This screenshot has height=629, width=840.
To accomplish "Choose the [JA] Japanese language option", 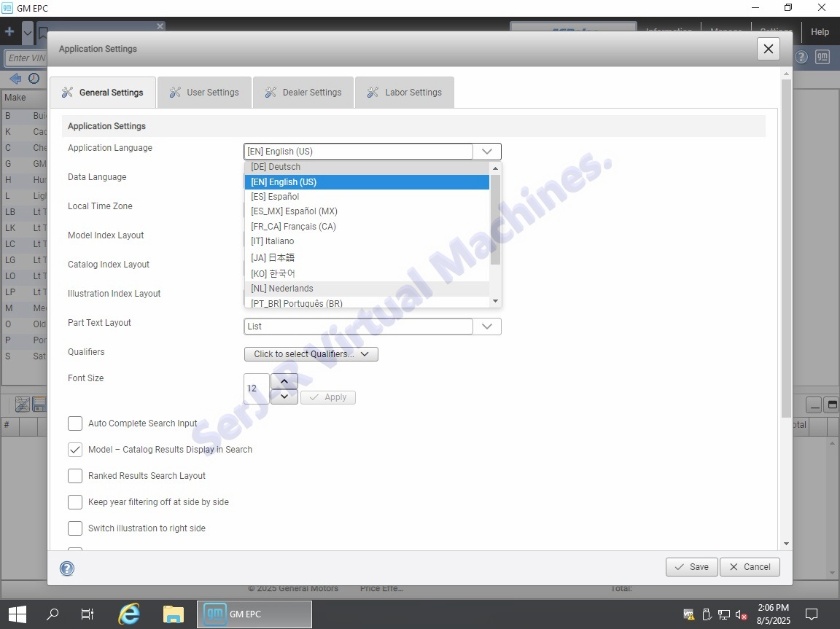I will pyautogui.click(x=367, y=257).
